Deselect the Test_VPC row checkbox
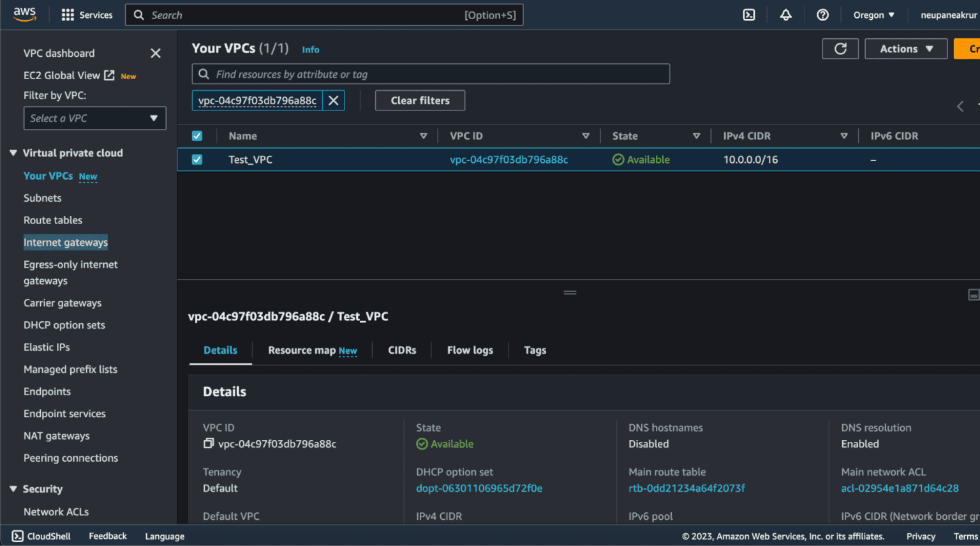This screenshot has height=546, width=980. point(197,159)
